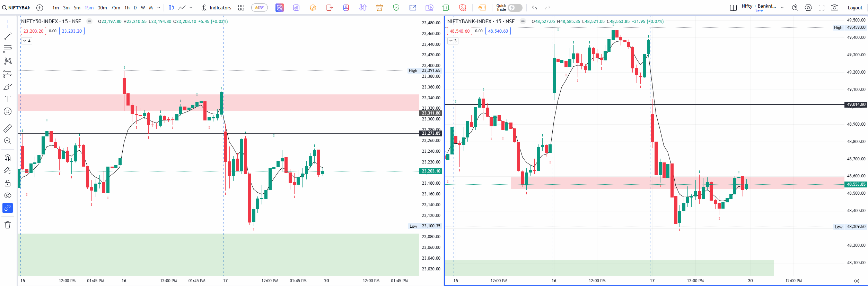Viewport: 868px width, 286px height.
Task: Switch to line chart style icon
Action: coord(182,8)
